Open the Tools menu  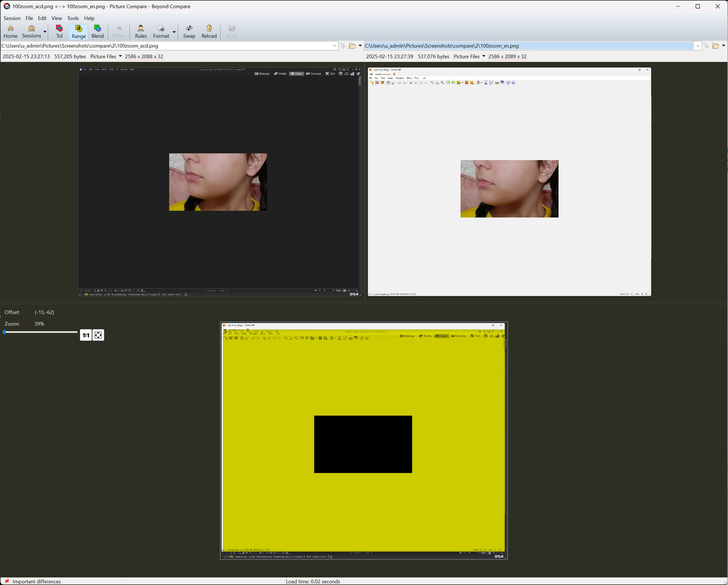click(73, 18)
